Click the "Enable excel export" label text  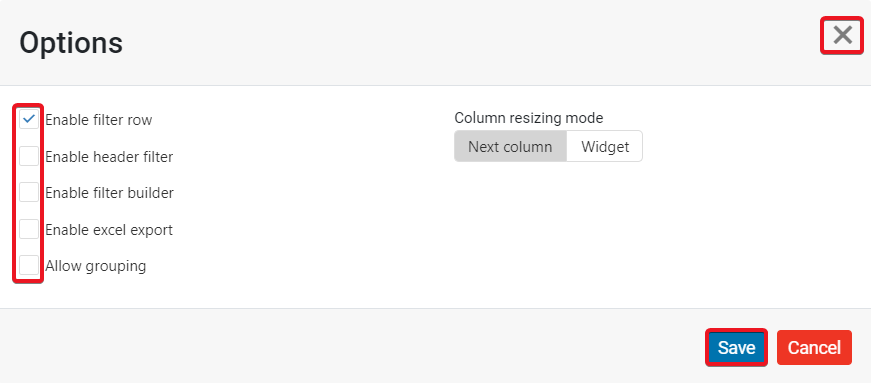point(109,230)
